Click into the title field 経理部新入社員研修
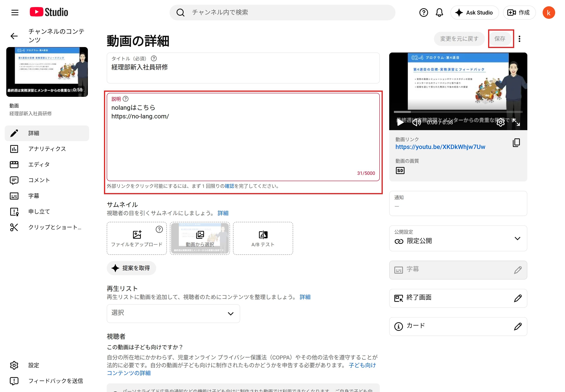The height and width of the screenshot is (392, 565). pos(243,68)
